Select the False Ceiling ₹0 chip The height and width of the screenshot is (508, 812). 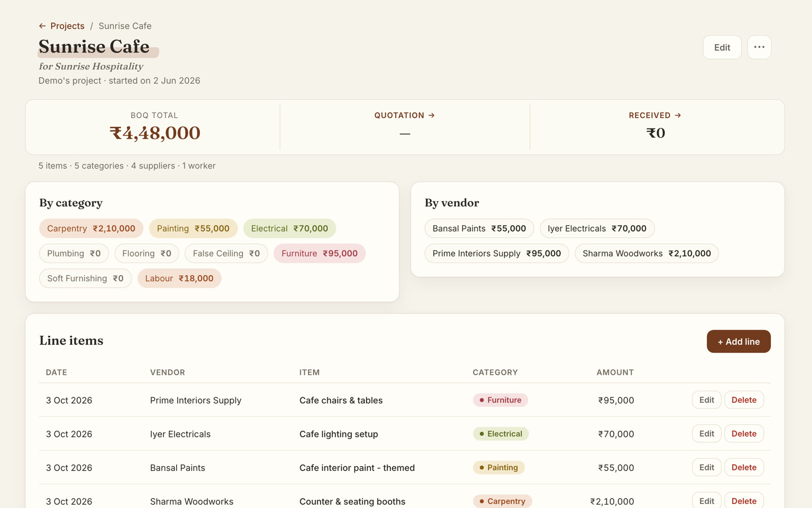tap(226, 253)
